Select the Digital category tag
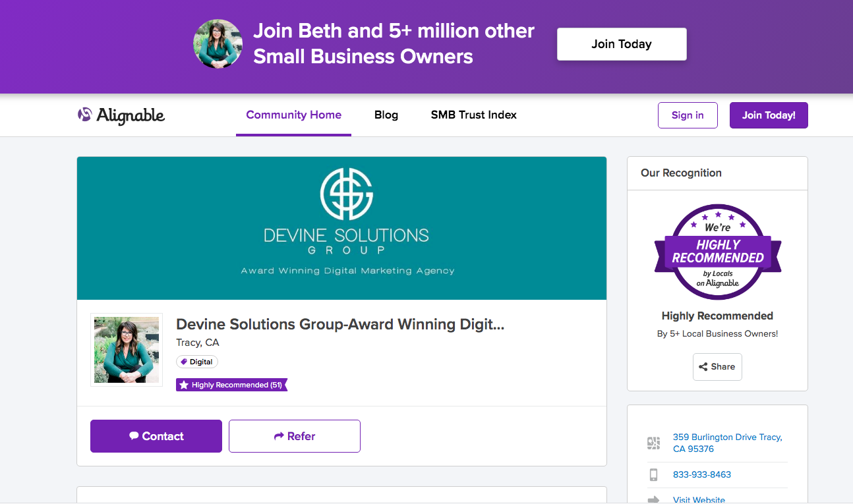 click(x=197, y=362)
